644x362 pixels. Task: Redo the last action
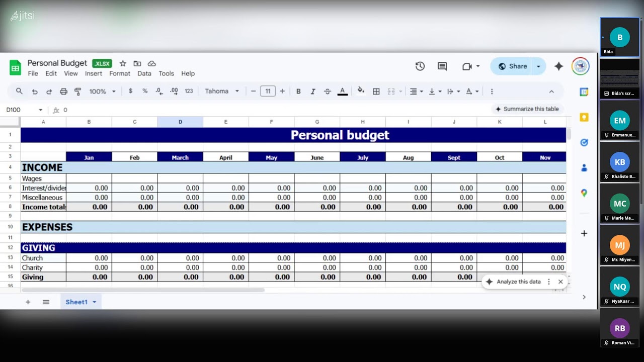[x=49, y=92]
